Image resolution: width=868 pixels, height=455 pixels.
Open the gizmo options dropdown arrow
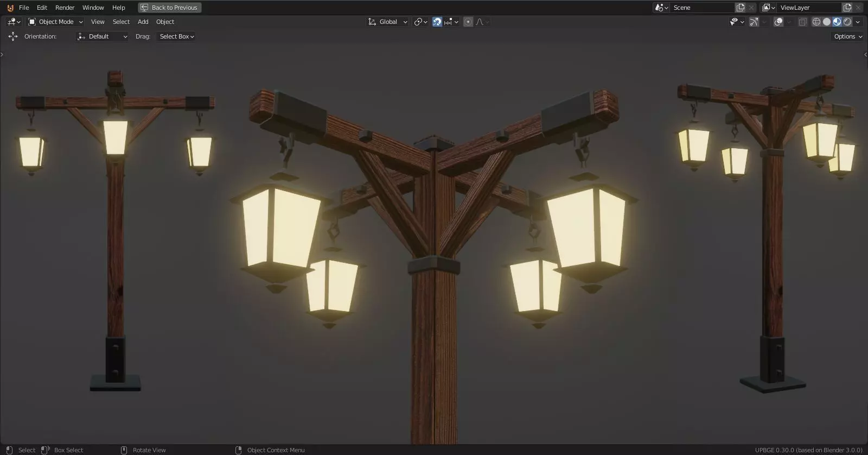(x=764, y=22)
